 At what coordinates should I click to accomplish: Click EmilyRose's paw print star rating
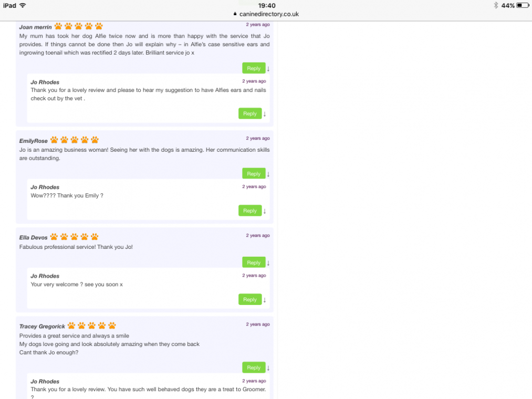(x=74, y=140)
